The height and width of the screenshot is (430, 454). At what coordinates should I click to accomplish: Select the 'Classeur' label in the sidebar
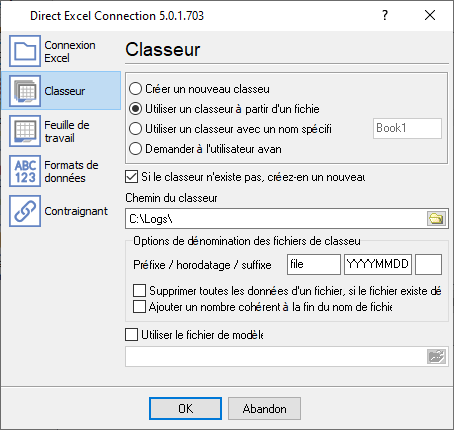click(x=65, y=91)
